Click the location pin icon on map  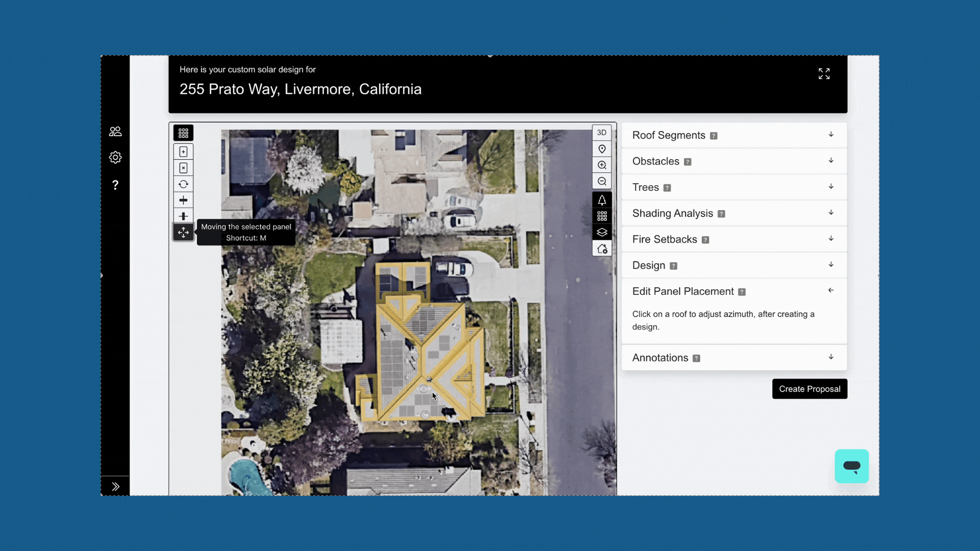(x=602, y=149)
